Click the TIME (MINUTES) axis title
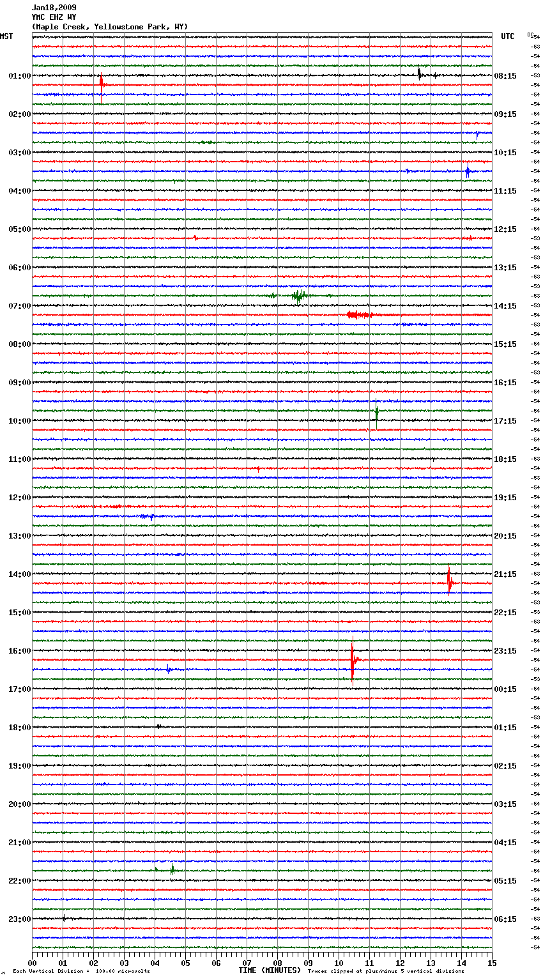The image size is (543, 980). (x=270, y=970)
